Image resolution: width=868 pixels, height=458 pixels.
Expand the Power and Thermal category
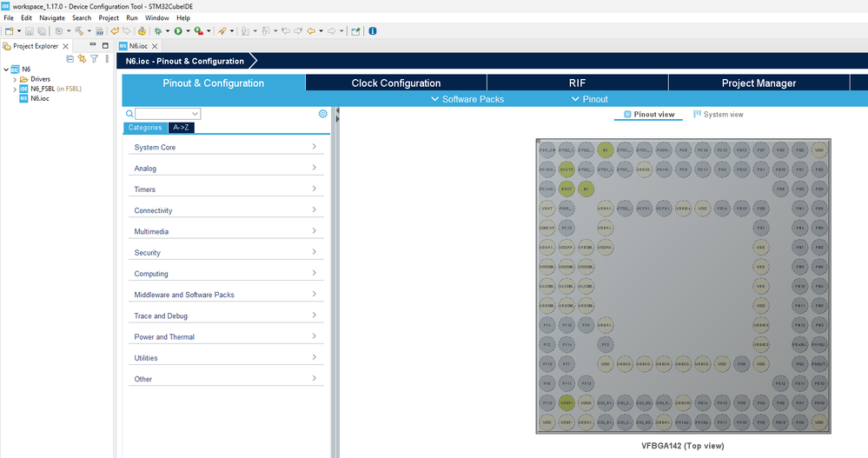tap(226, 336)
